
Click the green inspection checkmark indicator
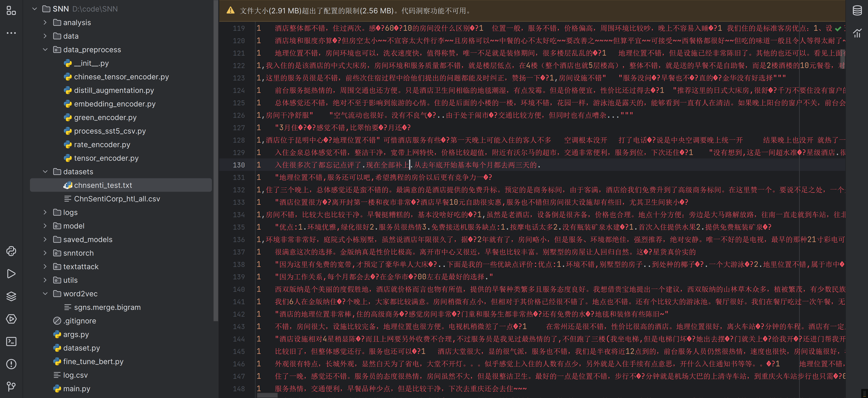[x=838, y=29]
